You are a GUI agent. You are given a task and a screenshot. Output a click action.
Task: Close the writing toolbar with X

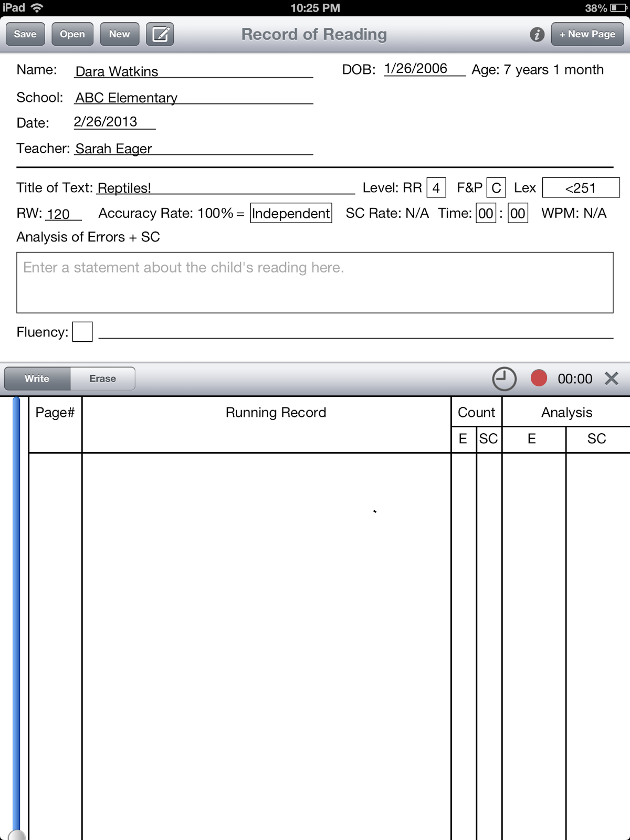pyautogui.click(x=612, y=379)
